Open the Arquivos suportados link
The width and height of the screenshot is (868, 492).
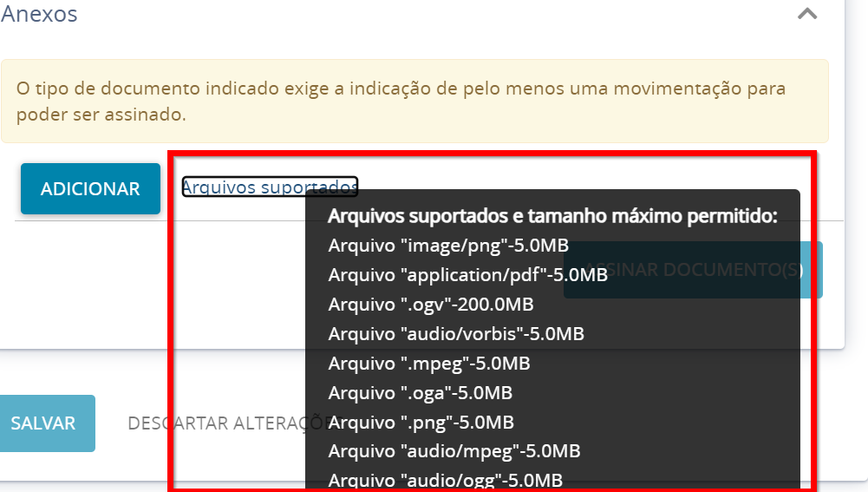[270, 187]
